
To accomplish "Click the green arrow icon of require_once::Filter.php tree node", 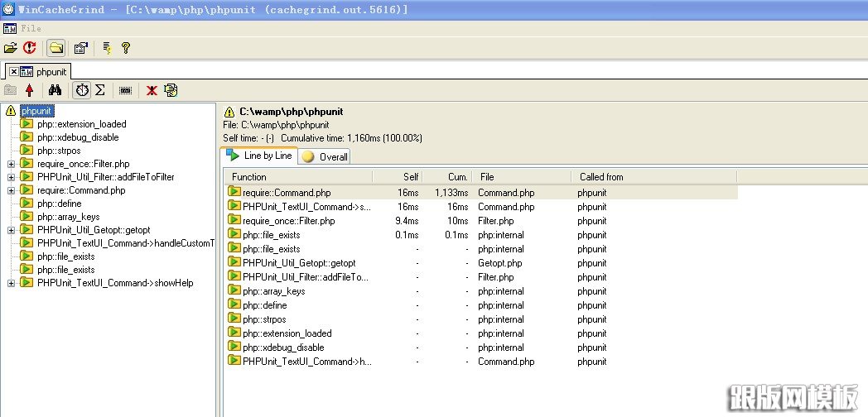I will tap(27, 164).
